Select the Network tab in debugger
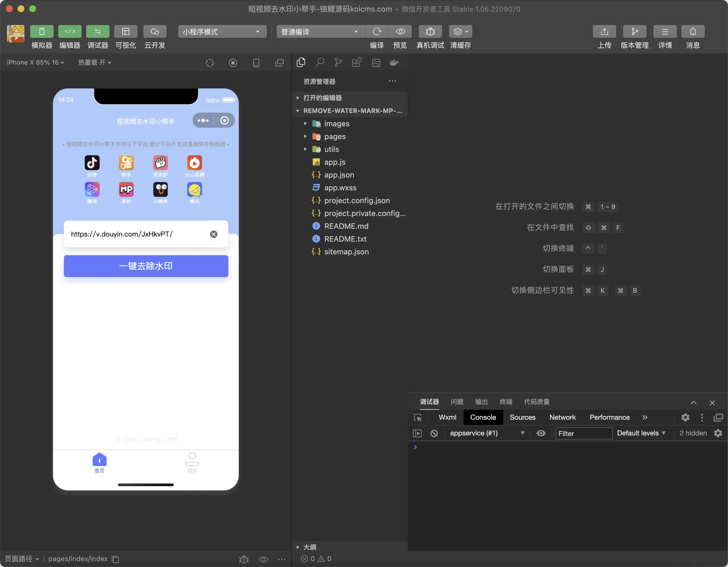The width and height of the screenshot is (728, 567). (x=562, y=418)
